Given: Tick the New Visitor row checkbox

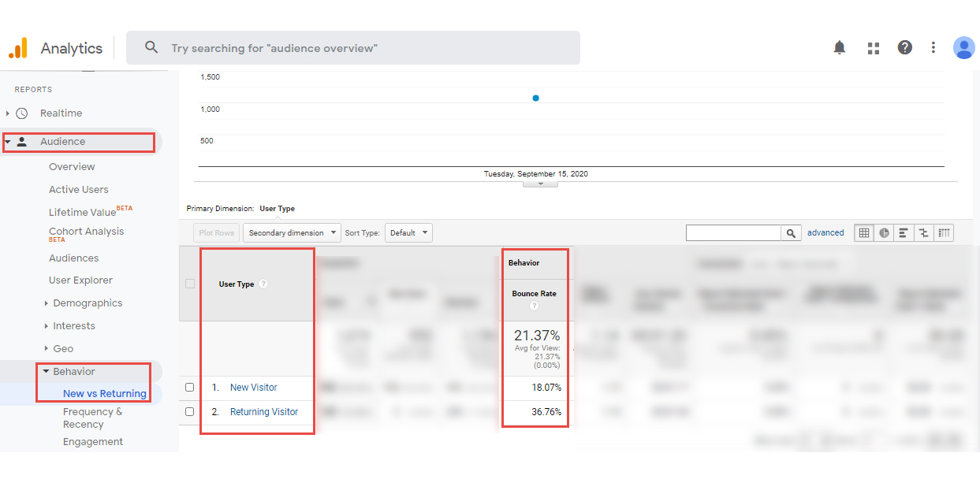Looking at the screenshot, I should [x=189, y=388].
